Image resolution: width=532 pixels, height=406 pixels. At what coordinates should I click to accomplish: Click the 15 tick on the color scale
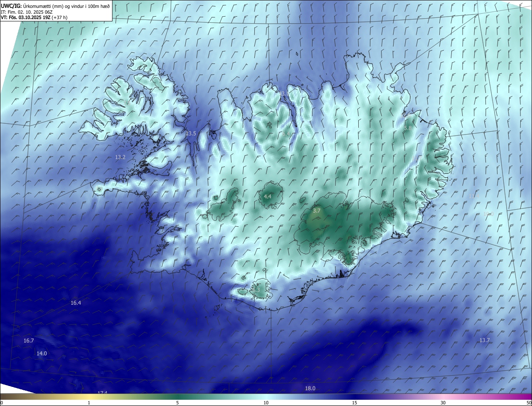click(355, 403)
